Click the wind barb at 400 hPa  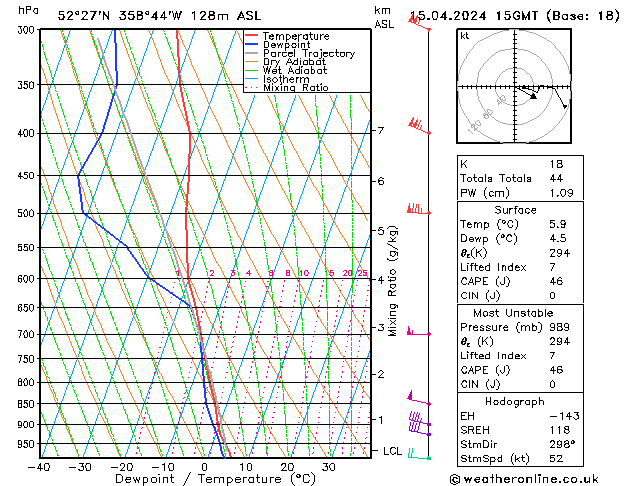coord(419,126)
